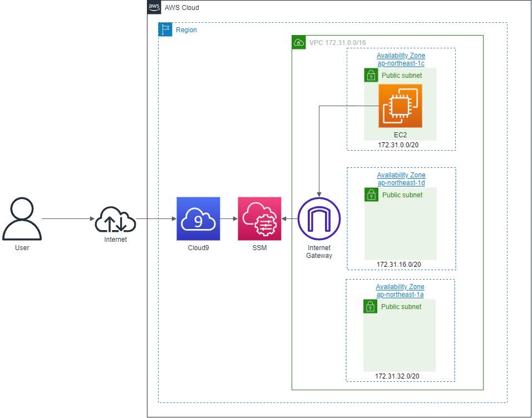Screen dimensions: 532x418
Task: Open the Availability Zone ap-northeast-1a link
Action: tap(400, 291)
